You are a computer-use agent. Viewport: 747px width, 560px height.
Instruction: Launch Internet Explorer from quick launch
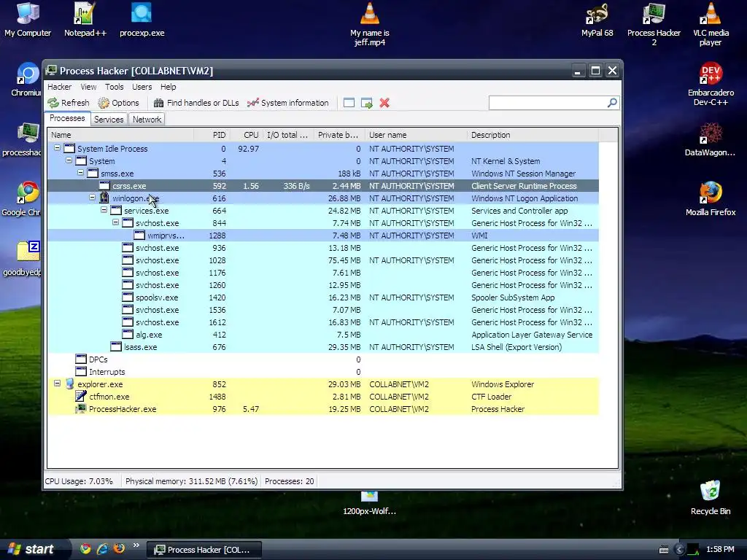102,549
